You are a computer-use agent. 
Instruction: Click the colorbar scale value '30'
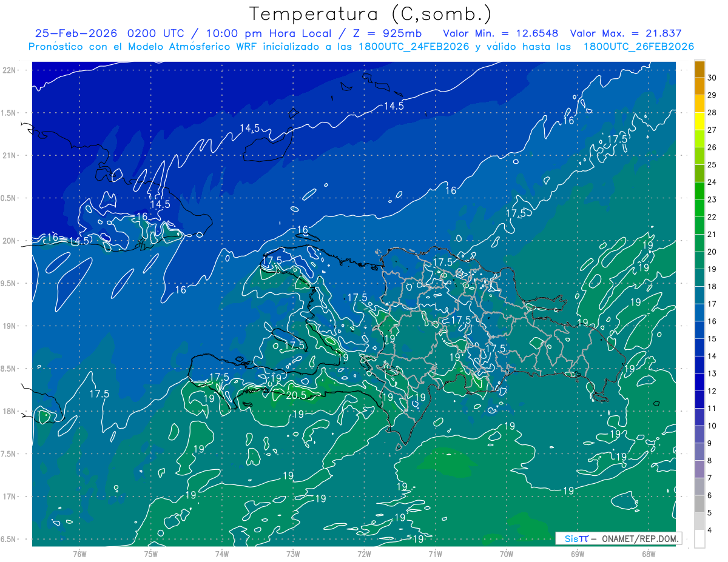[x=712, y=78]
